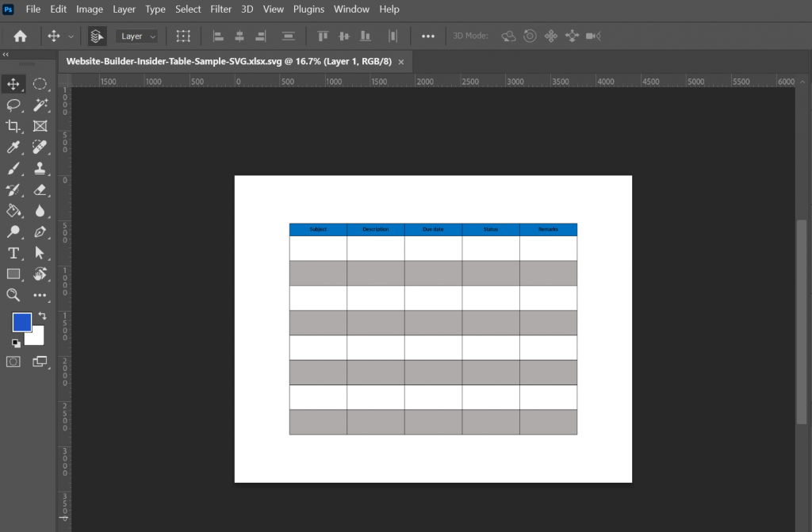Activate the Eyedropper tool
The width and height of the screenshot is (812, 532).
[13, 147]
